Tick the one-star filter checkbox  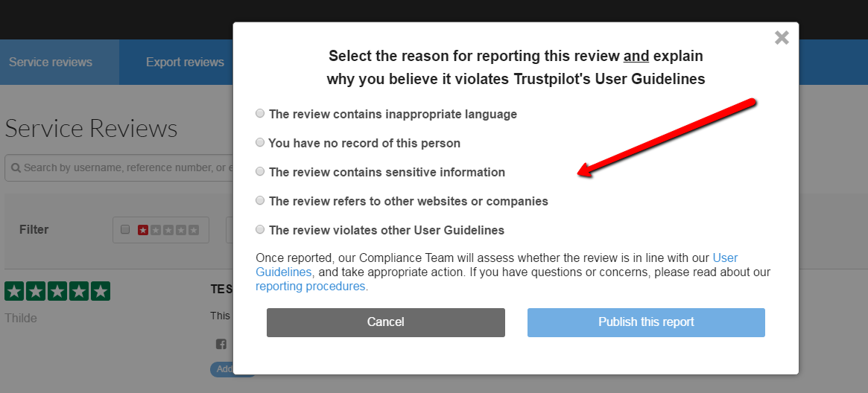pyautogui.click(x=125, y=229)
